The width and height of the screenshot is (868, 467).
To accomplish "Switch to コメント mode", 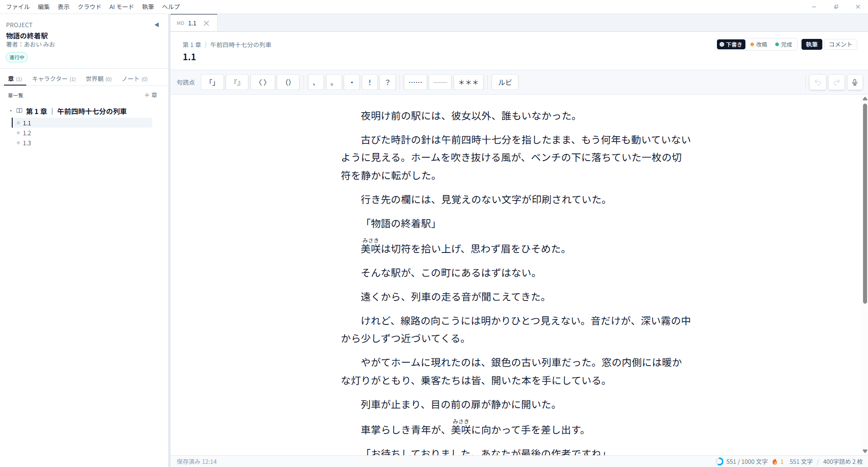I will 840,44.
